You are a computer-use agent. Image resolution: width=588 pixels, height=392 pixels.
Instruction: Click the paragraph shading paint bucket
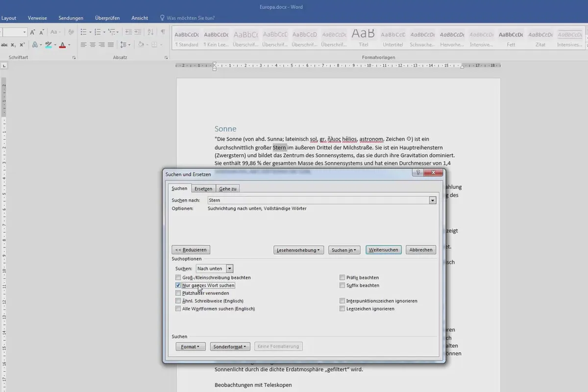pos(141,45)
